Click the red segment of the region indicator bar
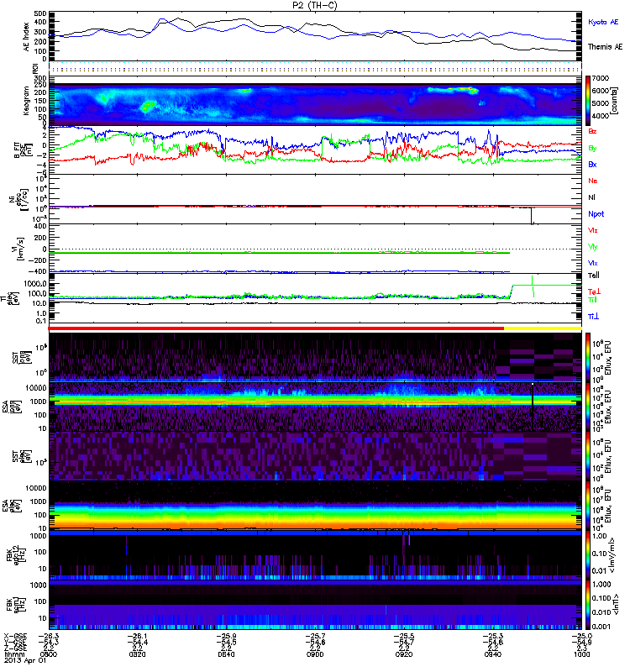 276,328
